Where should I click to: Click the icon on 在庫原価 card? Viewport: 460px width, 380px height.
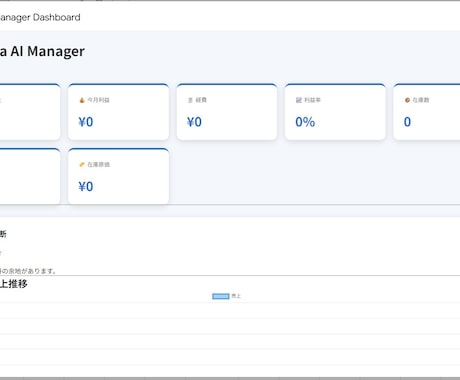(x=82, y=164)
